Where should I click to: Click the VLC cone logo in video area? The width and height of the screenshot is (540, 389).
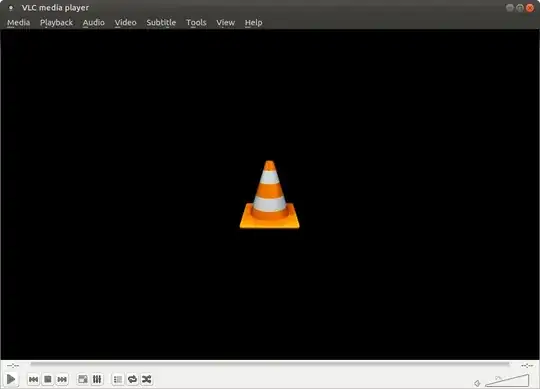pos(270,194)
